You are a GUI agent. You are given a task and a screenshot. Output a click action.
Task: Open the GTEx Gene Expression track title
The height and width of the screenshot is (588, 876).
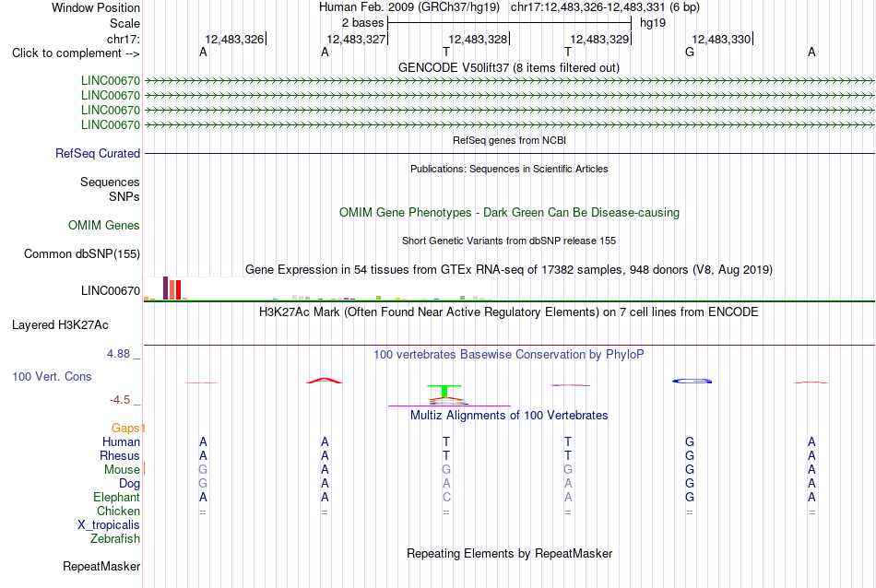(509, 270)
